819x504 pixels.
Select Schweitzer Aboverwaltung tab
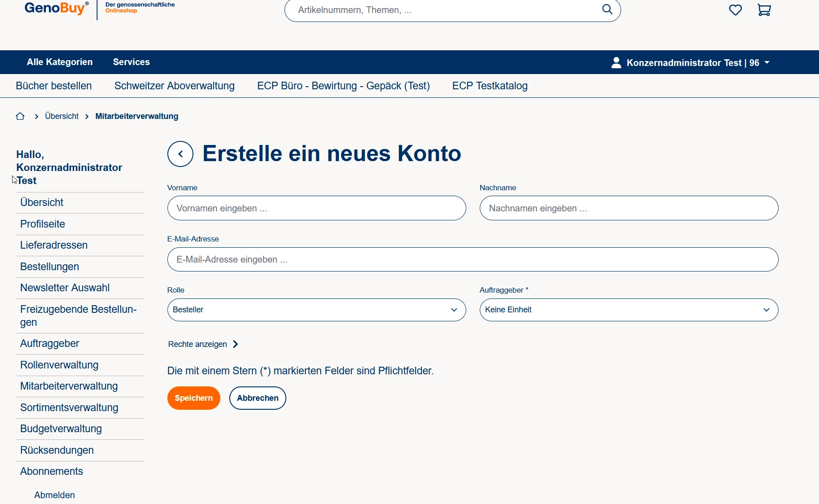click(x=174, y=86)
